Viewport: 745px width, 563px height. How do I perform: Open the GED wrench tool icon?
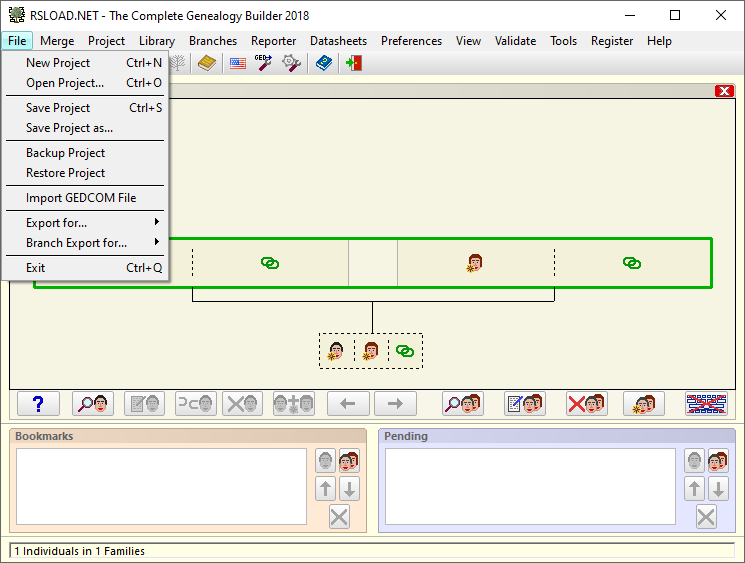263,63
